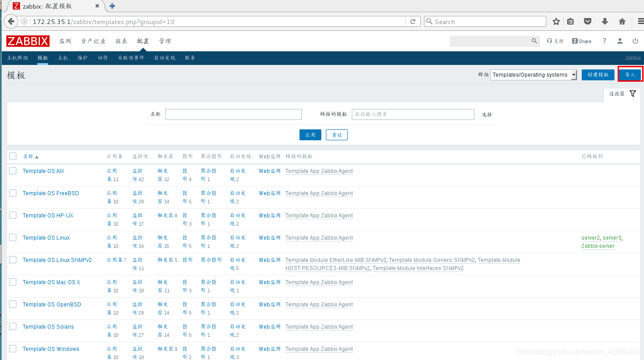Open browser downloads arrow icon

pos(605,21)
